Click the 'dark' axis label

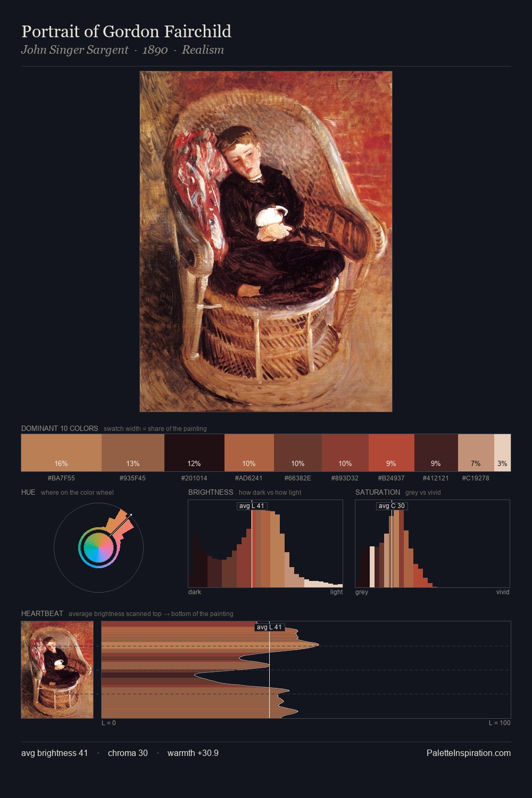tap(195, 592)
